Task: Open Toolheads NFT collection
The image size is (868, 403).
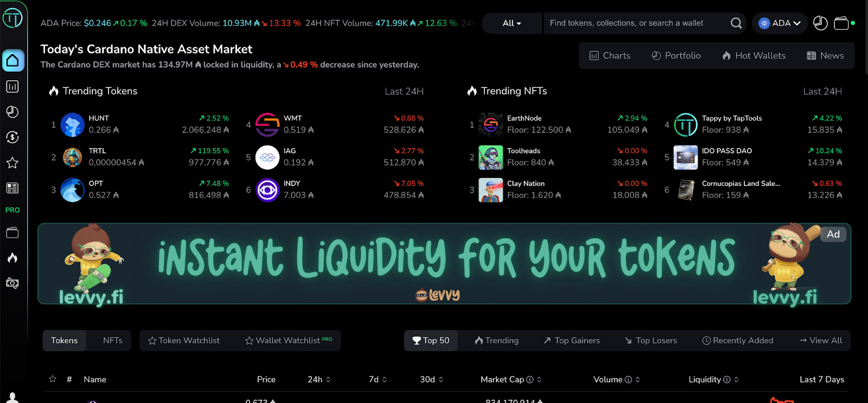Action: coord(558,157)
